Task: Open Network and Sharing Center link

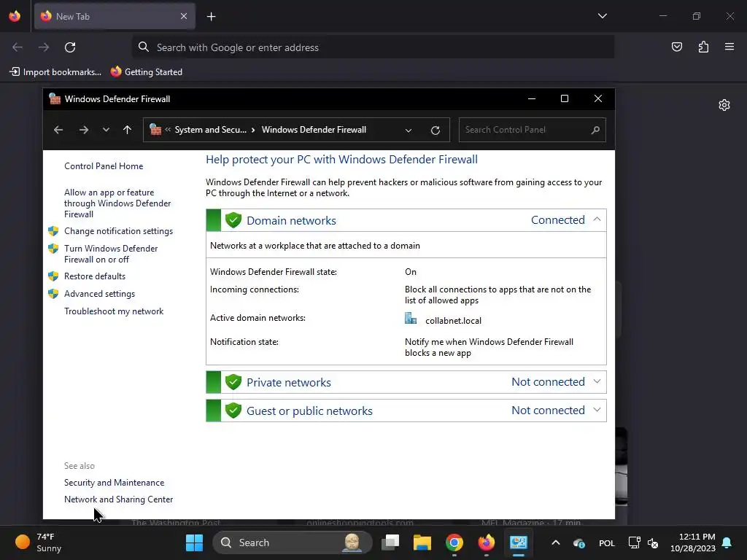Action: coord(119,499)
